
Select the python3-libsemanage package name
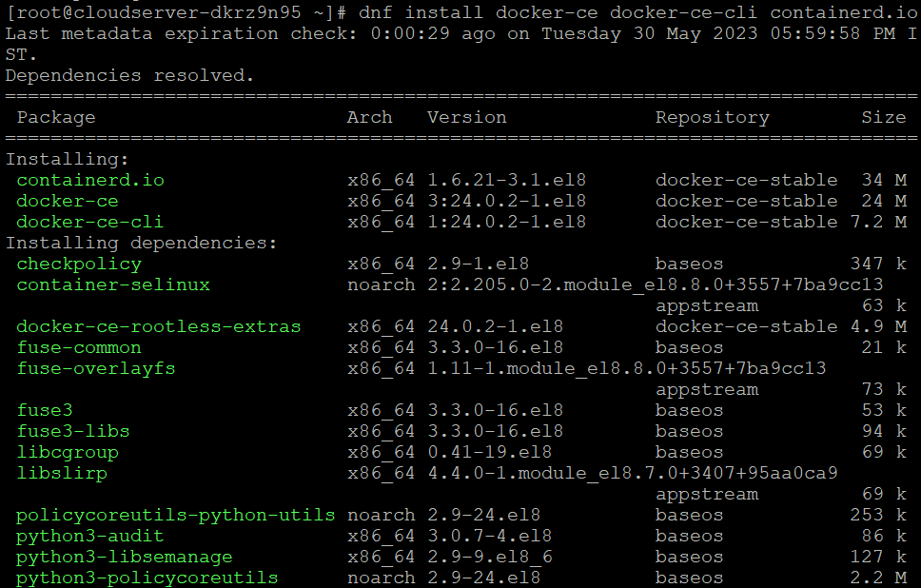(x=125, y=557)
